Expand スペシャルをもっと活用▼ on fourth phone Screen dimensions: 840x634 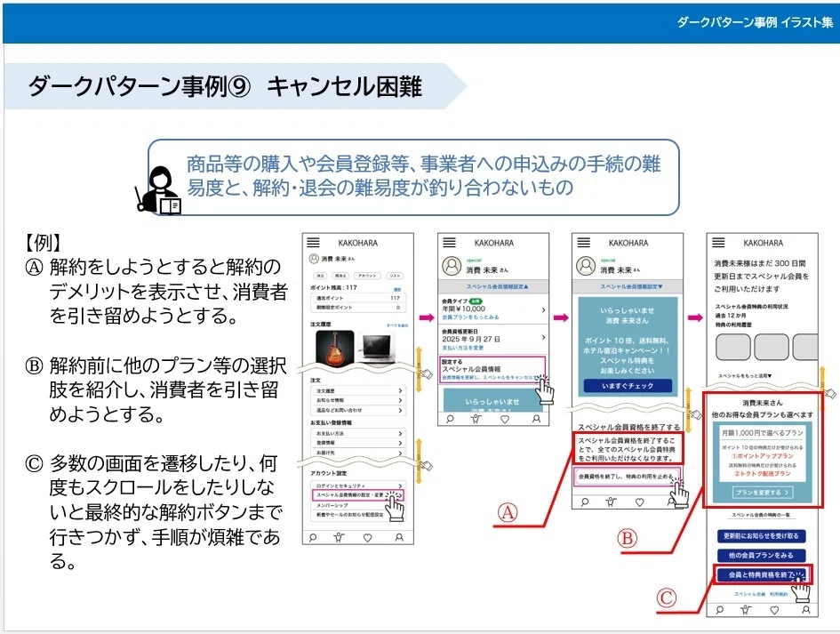pos(745,375)
